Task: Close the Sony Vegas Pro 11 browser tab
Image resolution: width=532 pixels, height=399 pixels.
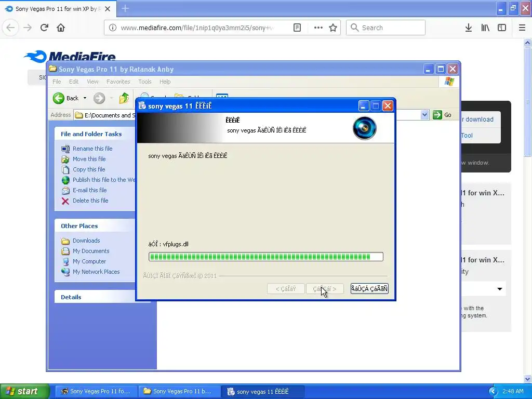Action: point(108,9)
